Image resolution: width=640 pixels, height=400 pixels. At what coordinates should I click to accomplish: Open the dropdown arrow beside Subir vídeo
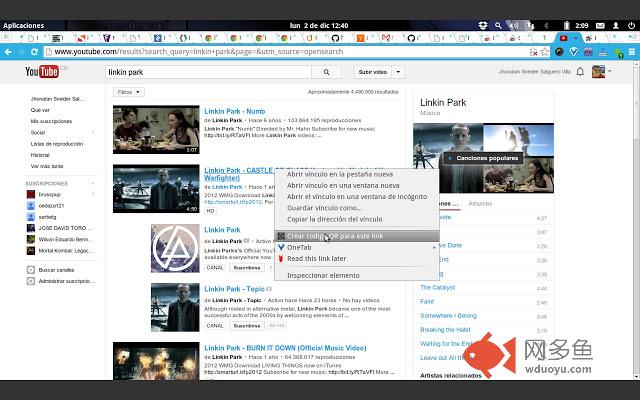(x=398, y=72)
